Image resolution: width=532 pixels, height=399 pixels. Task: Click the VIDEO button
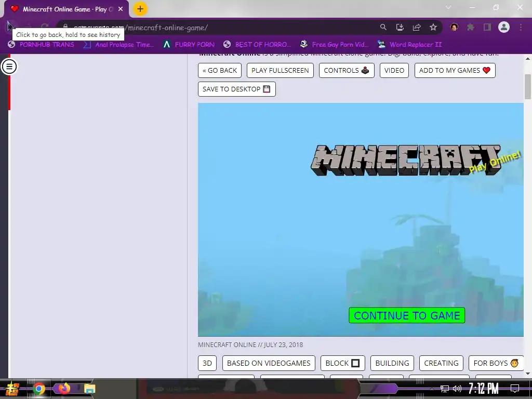tap(394, 70)
